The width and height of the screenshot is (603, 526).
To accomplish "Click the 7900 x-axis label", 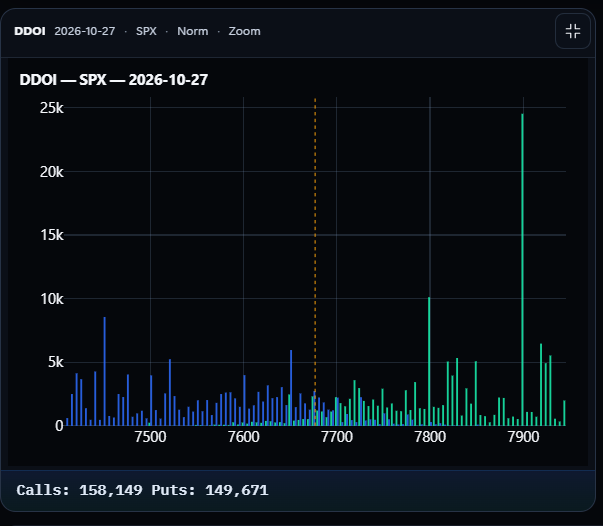I will click(x=523, y=437).
